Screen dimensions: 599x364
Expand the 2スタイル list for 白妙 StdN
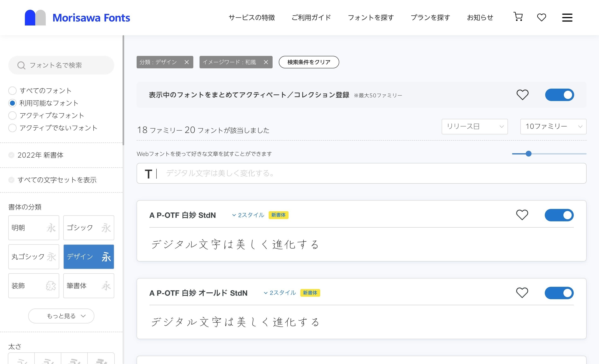(248, 215)
